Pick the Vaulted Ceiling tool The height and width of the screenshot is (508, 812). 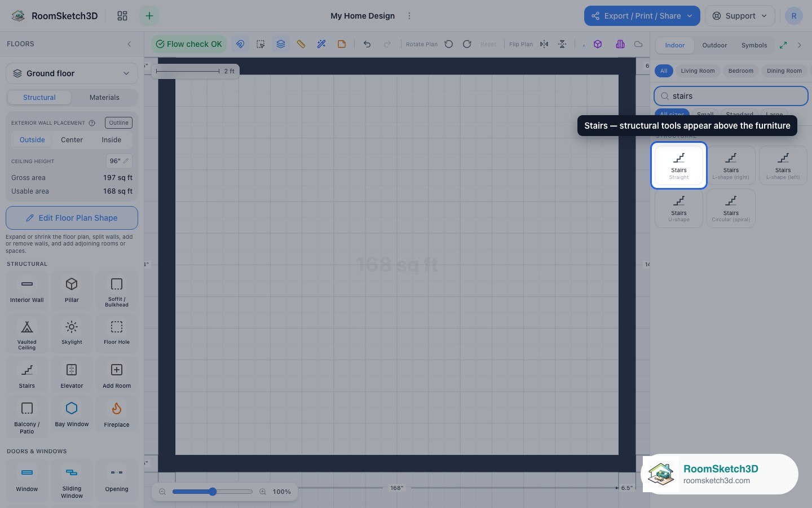point(27,333)
